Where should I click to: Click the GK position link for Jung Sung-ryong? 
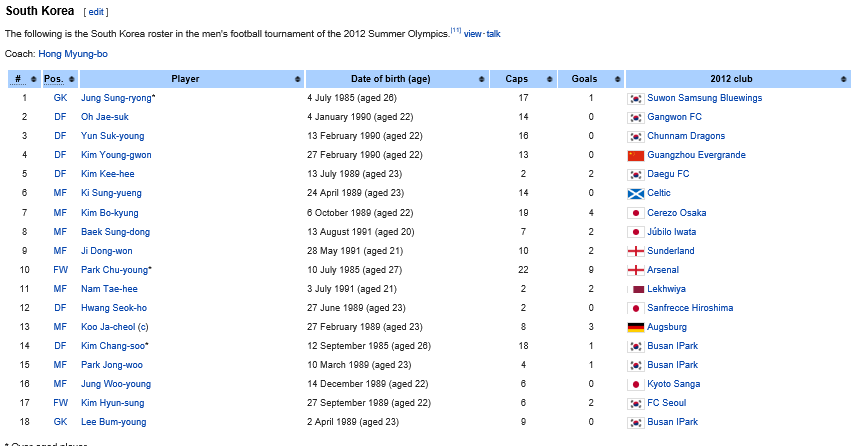tap(59, 98)
